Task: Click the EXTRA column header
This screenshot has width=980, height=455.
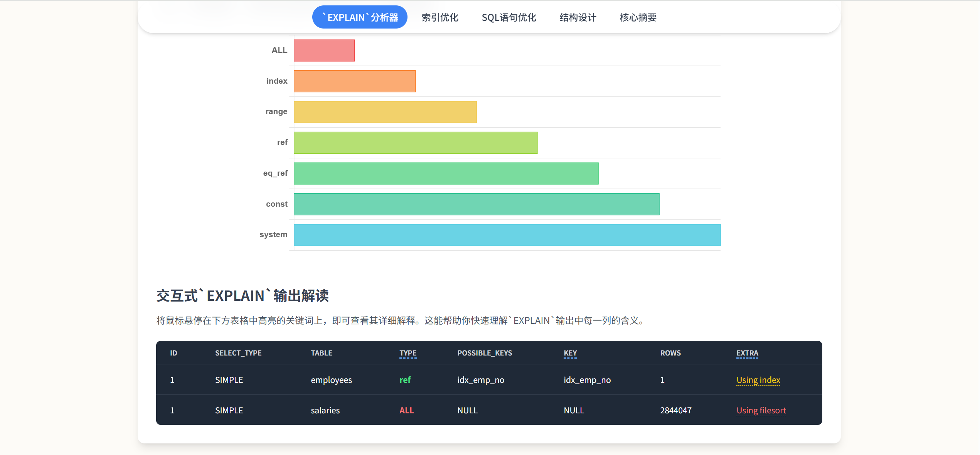Action: (747, 353)
